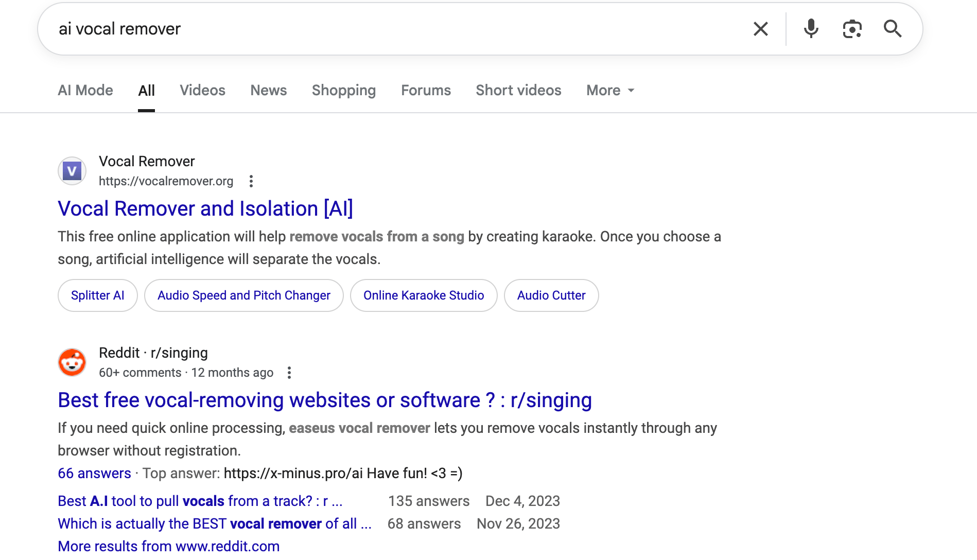This screenshot has width=977, height=560.
Task: Click '60+ comments · 12 months ago' text
Action: (186, 373)
